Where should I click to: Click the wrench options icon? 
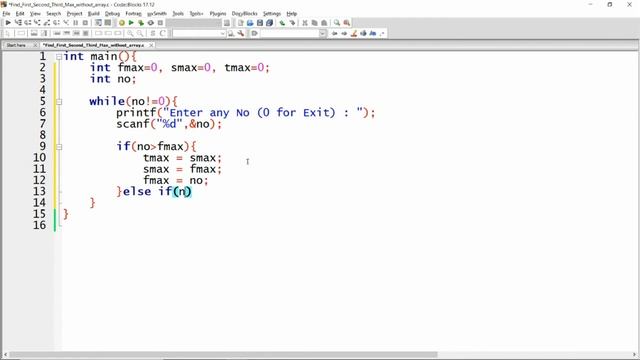(x=241, y=33)
